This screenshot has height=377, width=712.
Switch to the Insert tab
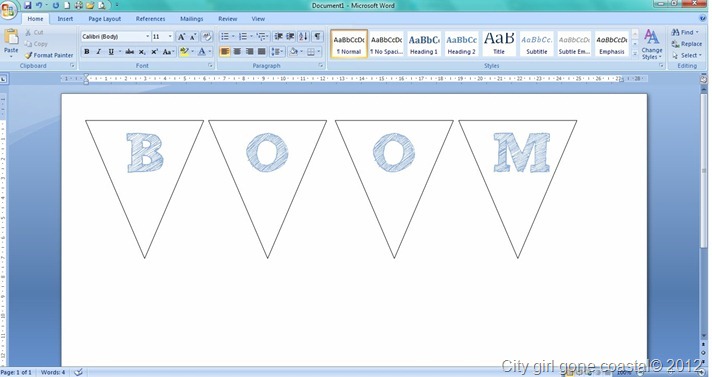tap(65, 19)
